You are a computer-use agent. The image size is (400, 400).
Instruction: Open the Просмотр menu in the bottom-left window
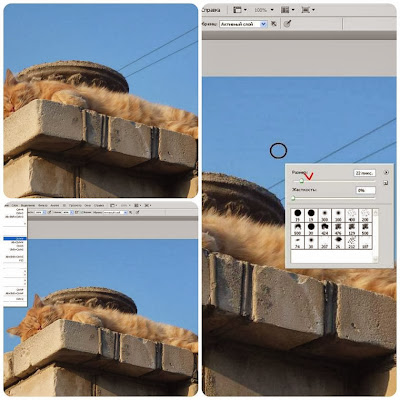(75, 205)
